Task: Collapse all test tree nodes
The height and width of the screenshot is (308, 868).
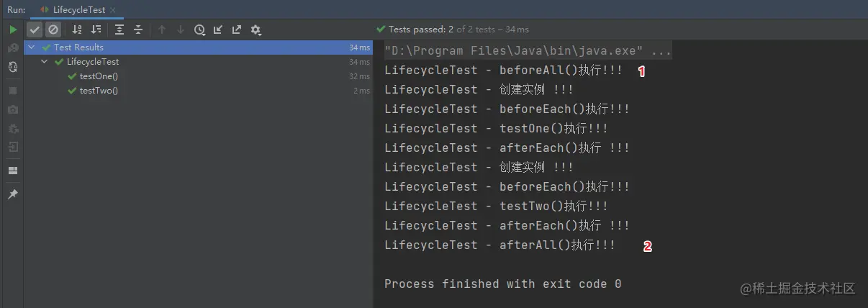Action: 138,30
